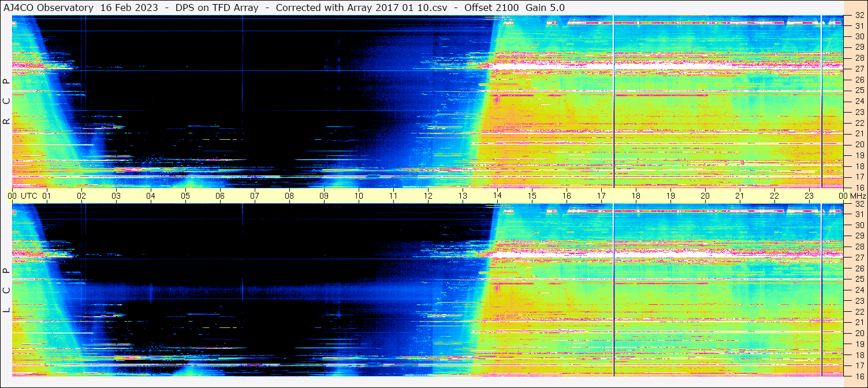Click 19 MHz tick on upper RCP frequency scale
The height and width of the screenshot is (388, 868).
tap(859, 155)
